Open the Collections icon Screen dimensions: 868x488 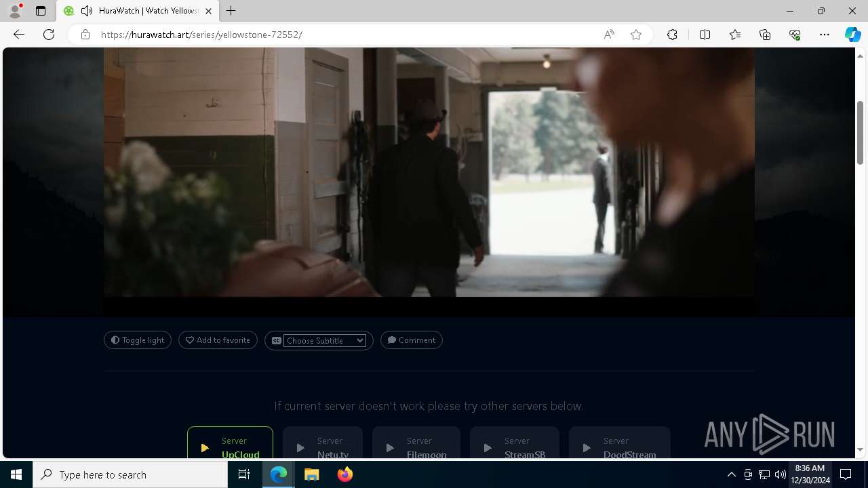765,35
